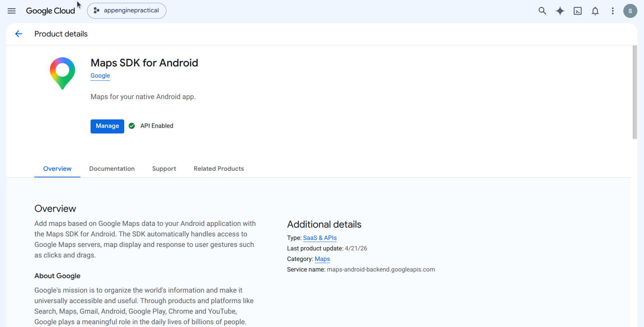The height and width of the screenshot is (327, 644).
Task: Click the search magnifier icon
Action: point(542,11)
